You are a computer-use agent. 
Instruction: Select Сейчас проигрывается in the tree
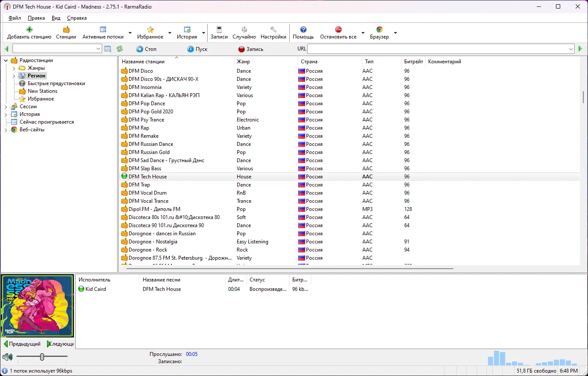(x=47, y=122)
